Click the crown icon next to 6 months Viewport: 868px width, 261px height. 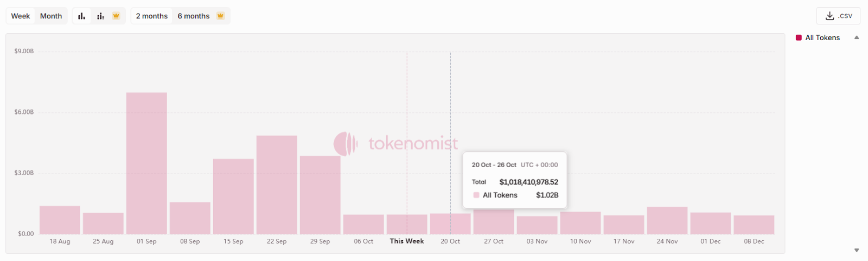coord(220,16)
